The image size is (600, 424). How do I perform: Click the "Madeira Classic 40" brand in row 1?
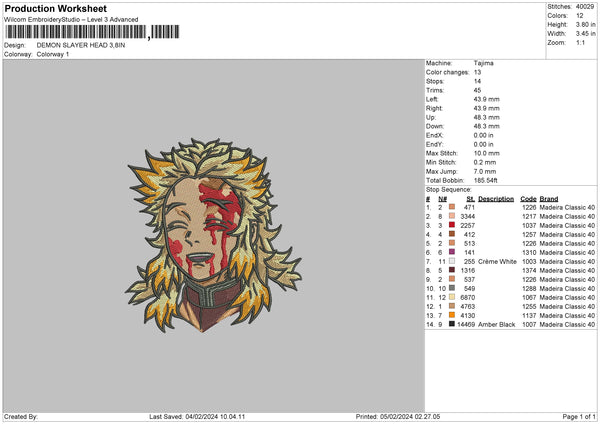[567, 207]
